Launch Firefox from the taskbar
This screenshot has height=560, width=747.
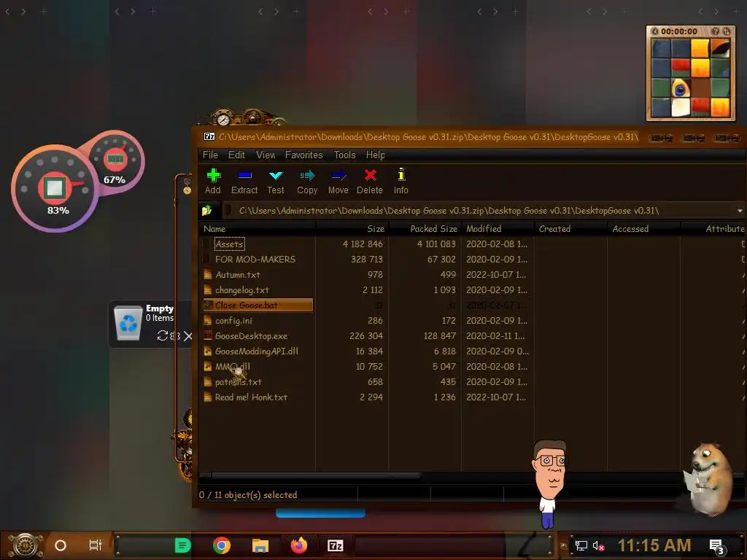299,545
